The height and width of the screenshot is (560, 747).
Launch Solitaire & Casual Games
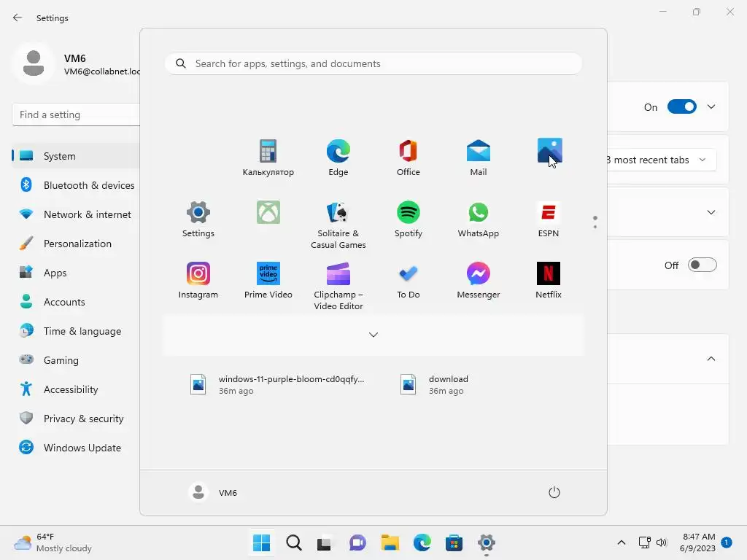click(338, 225)
